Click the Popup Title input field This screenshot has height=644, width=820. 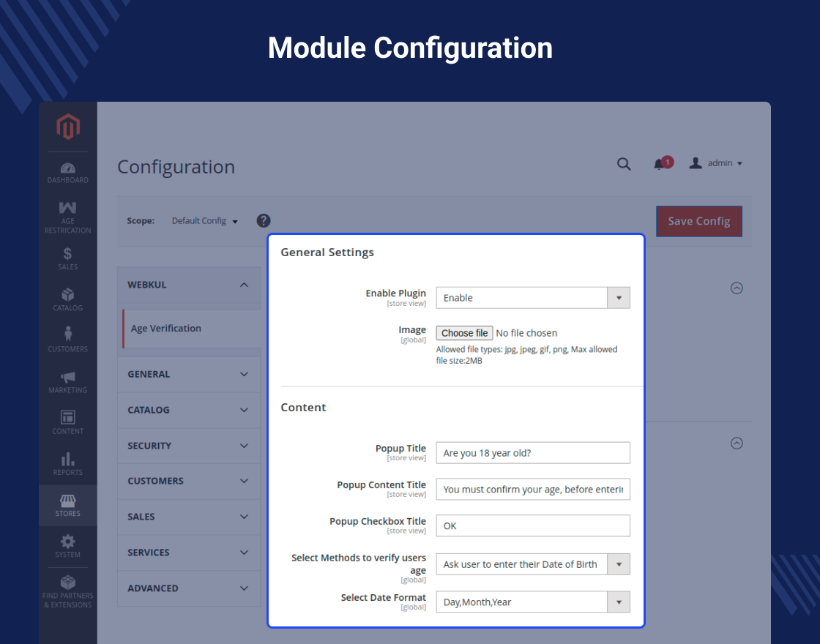(533, 453)
